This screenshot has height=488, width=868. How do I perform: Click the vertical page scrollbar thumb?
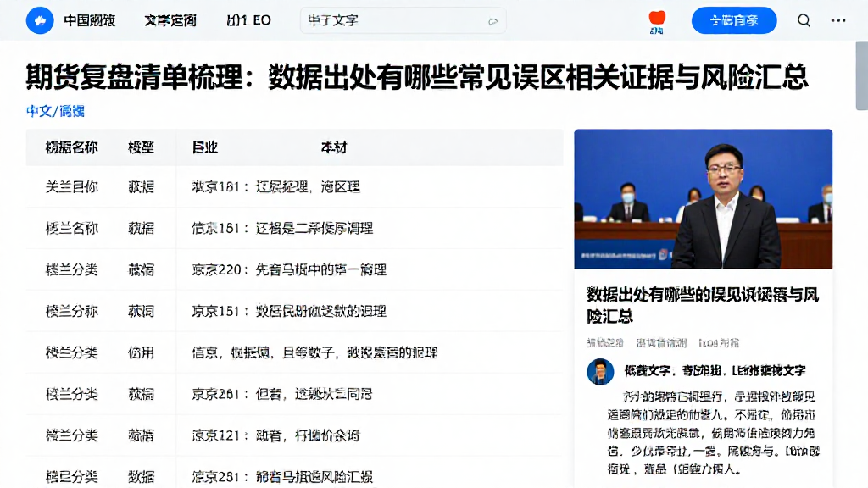point(861,75)
